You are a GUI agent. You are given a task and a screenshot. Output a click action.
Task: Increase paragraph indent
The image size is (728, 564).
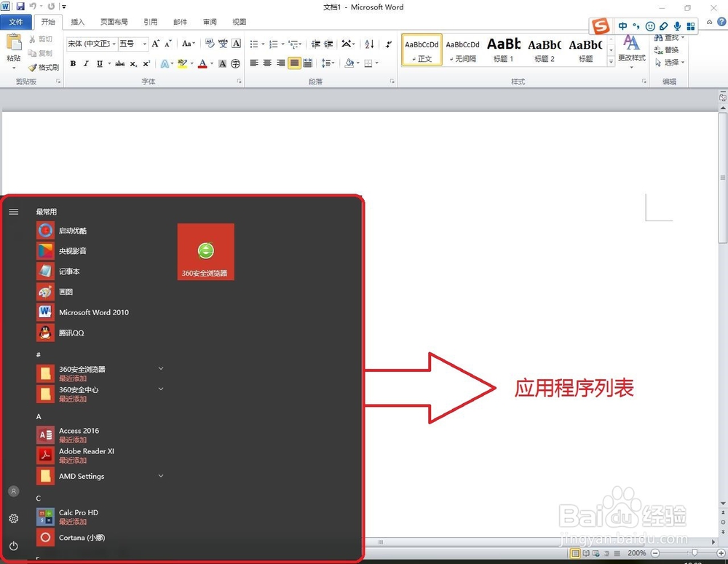coord(328,44)
